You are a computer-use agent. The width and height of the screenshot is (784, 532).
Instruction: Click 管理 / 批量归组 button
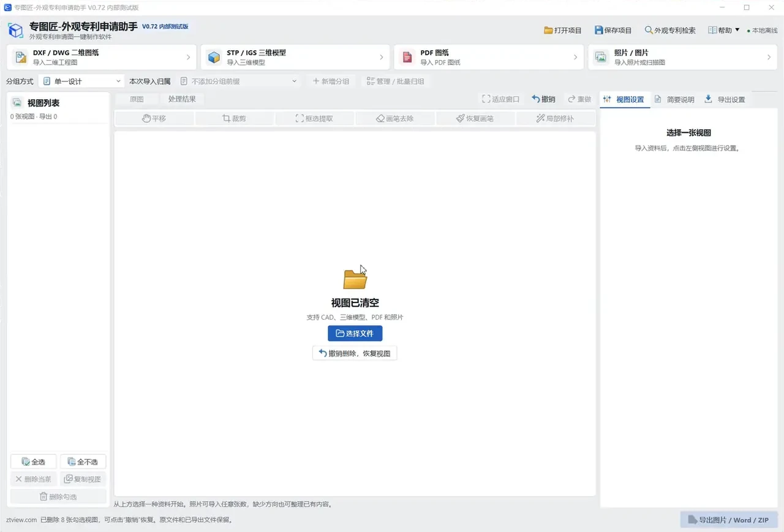point(396,81)
